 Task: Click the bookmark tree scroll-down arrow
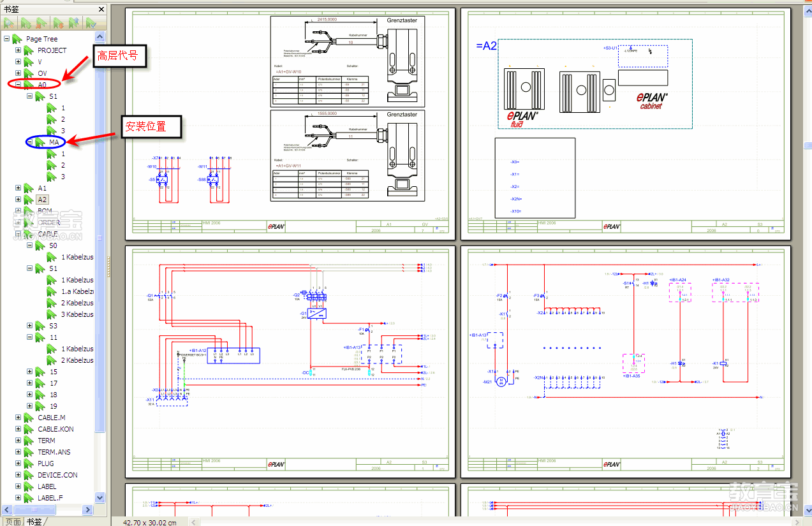pos(100,497)
